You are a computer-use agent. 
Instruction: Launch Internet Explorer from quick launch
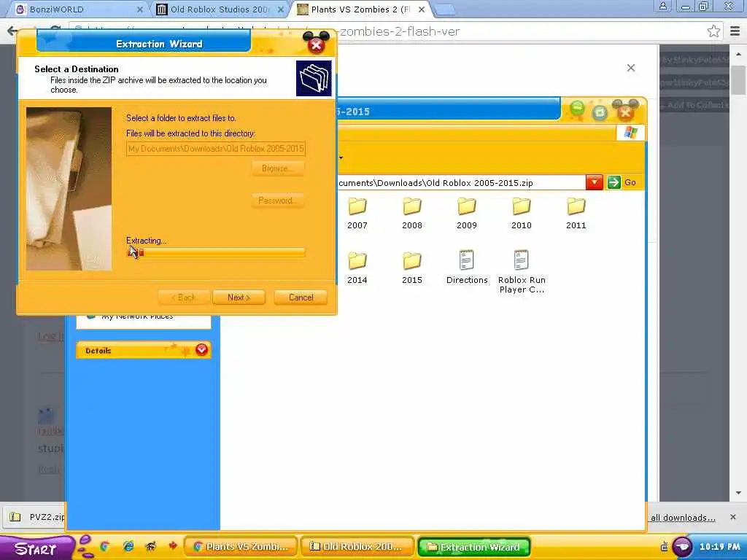point(128,547)
